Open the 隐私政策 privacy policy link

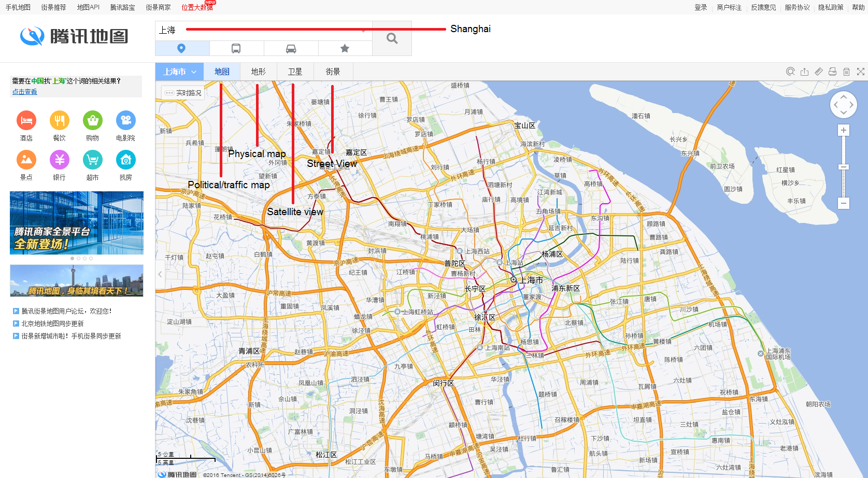click(x=831, y=7)
